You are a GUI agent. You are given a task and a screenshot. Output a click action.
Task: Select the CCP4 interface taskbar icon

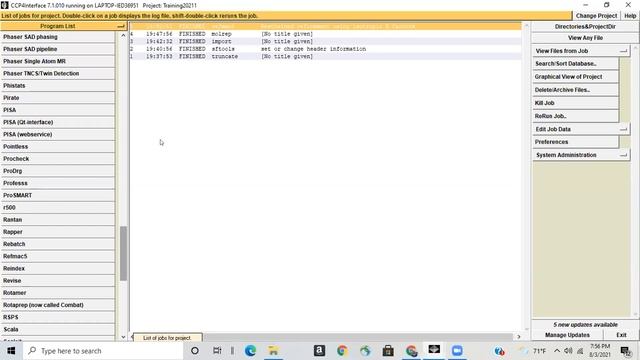point(434,350)
